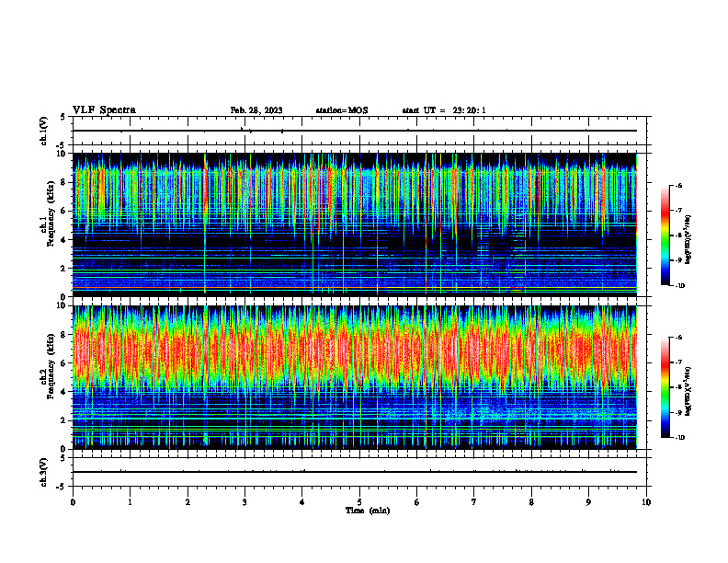728x563 pixels.
Task: Click the ch.1 "Frequency (kHz)" axis label
Action: [x=50, y=213]
